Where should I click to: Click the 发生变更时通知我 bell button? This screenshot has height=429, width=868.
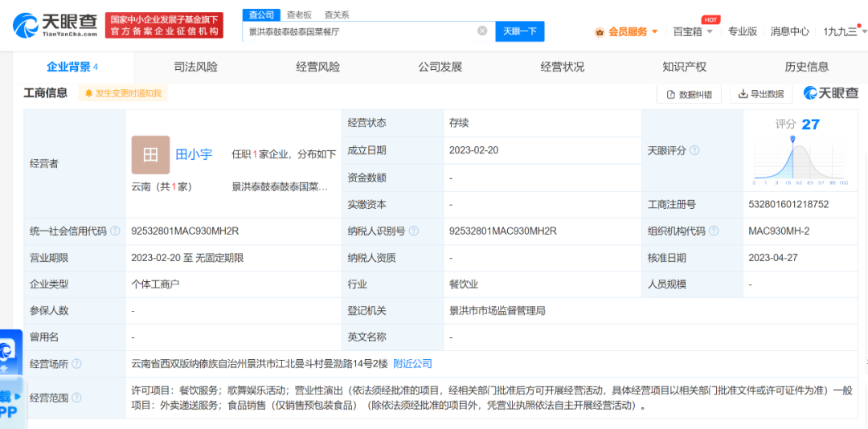pyautogui.click(x=123, y=93)
